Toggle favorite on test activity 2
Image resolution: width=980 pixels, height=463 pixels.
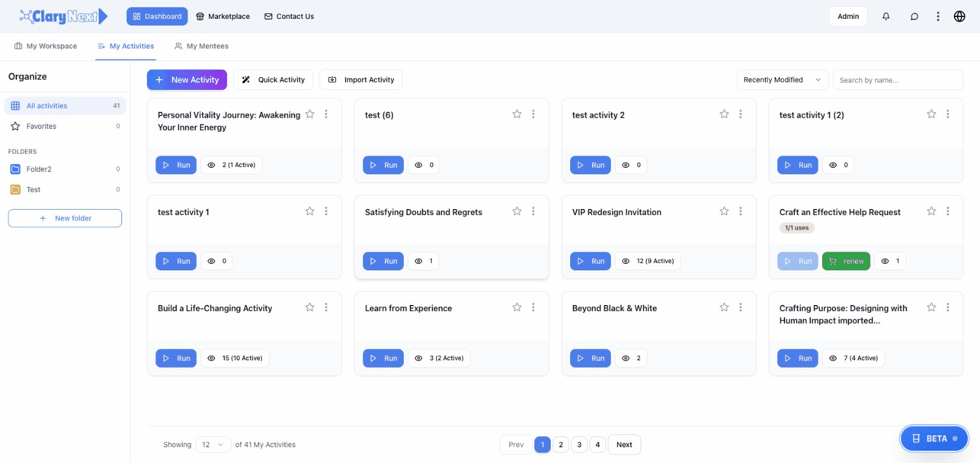(724, 114)
